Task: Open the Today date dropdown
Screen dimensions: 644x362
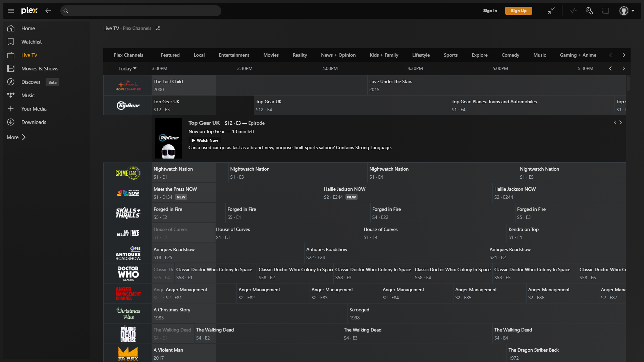Action: [x=127, y=68]
